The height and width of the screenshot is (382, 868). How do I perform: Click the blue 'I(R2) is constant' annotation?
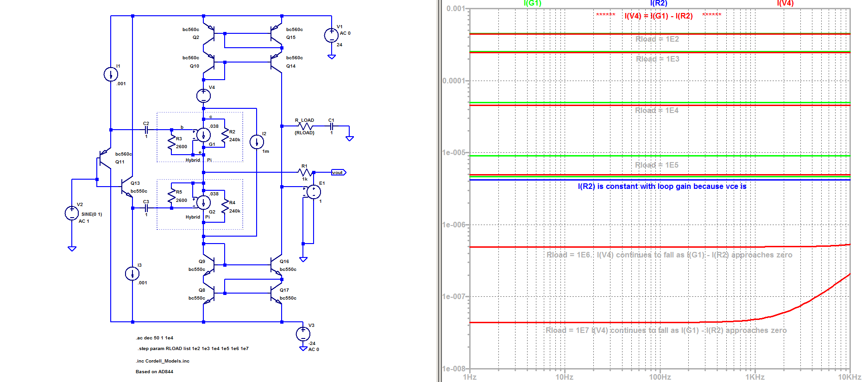click(x=662, y=187)
